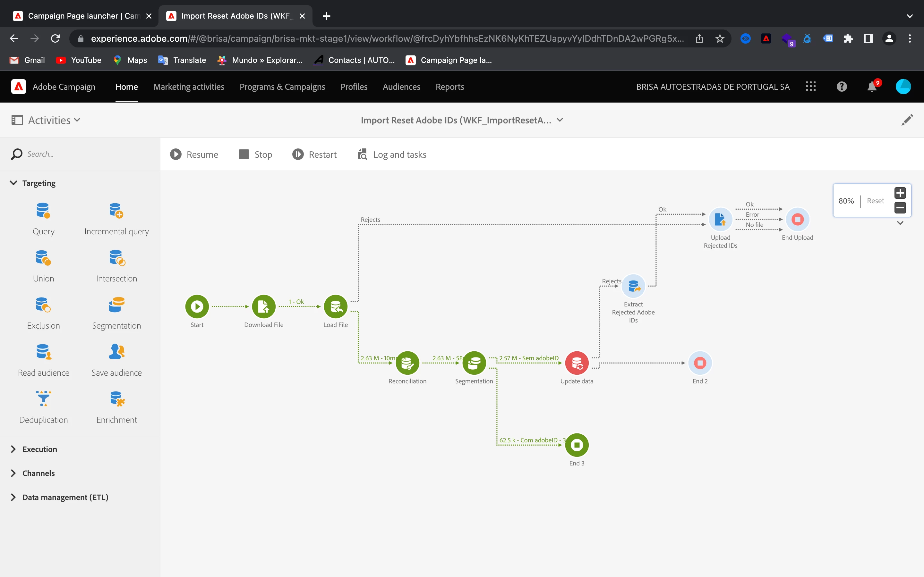Screen dimensions: 924x577
Task: Click the Extract Rejected Adobe IDs node
Action: (633, 286)
